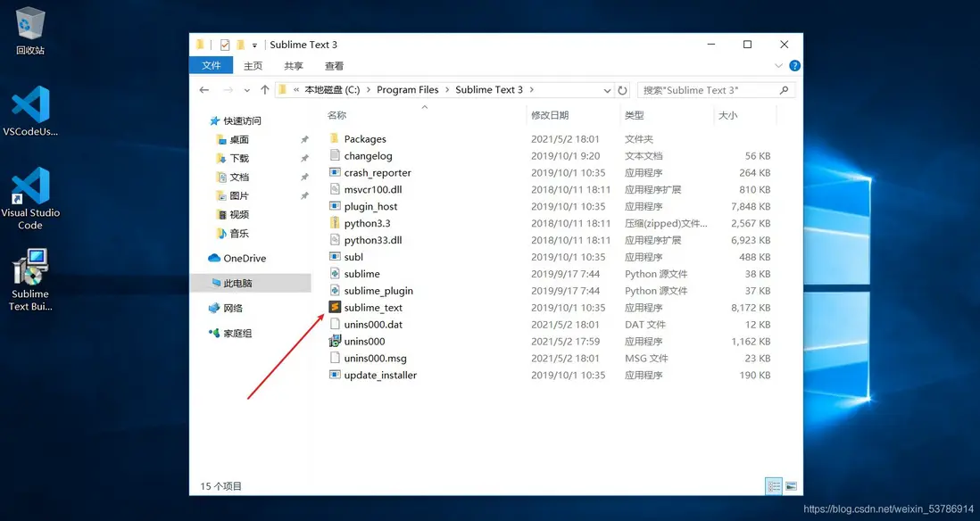Select 下载 in navigation pane
The image size is (980, 521).
coord(239,158)
